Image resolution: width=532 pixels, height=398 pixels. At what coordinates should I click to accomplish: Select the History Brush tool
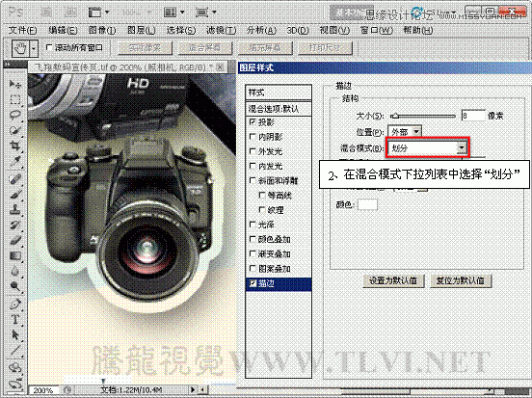(x=14, y=225)
